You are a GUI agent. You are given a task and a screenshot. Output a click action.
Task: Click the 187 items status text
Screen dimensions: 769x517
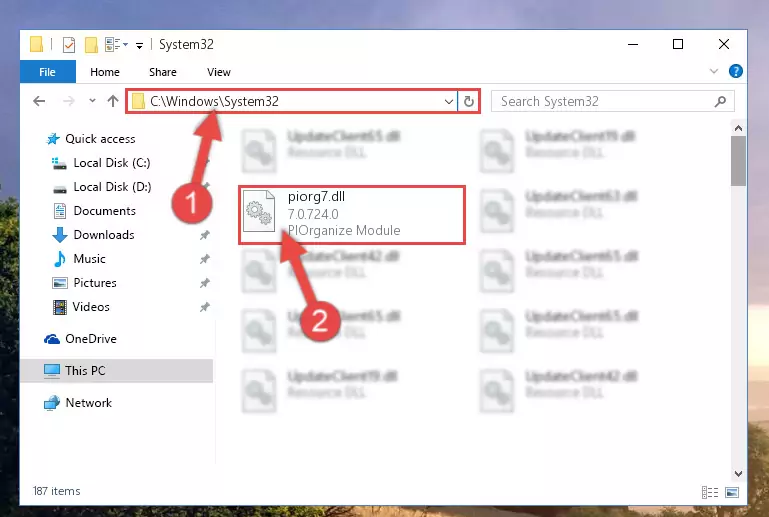click(56, 491)
